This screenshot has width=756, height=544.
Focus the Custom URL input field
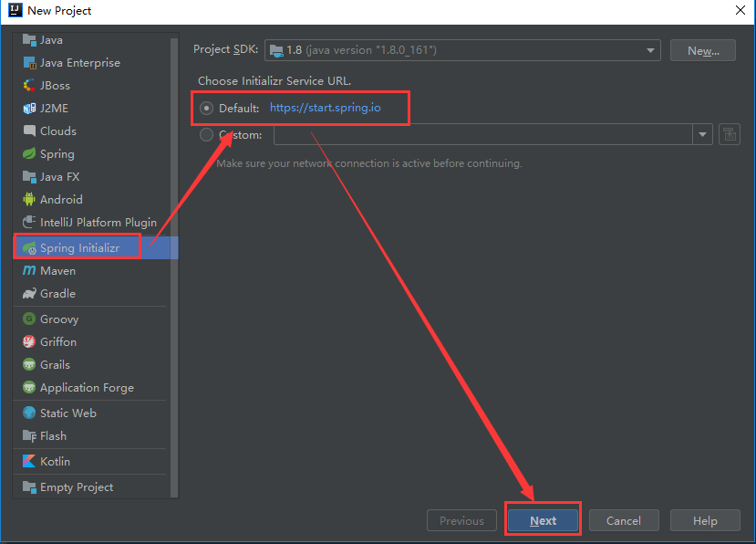point(483,135)
